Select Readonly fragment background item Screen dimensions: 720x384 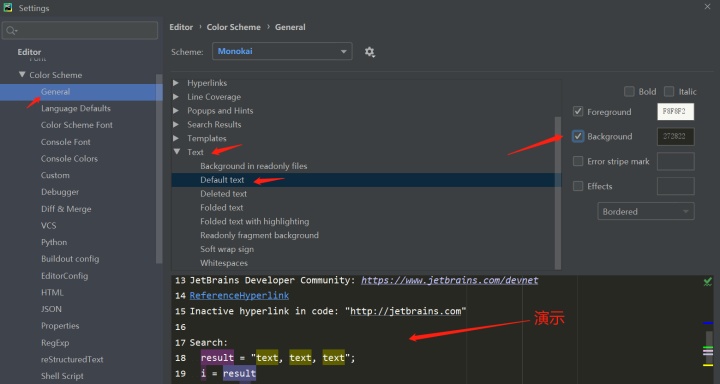click(259, 235)
